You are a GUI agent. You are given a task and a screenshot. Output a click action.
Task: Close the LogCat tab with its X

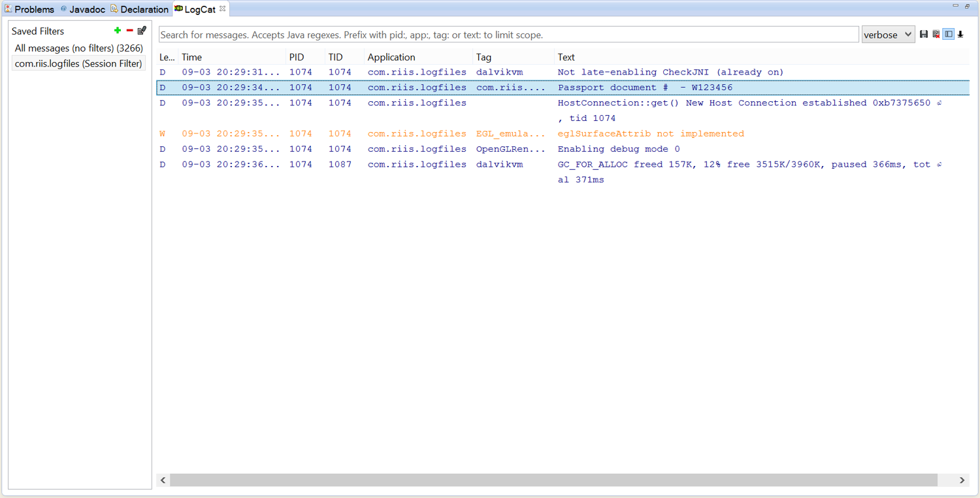pos(222,8)
